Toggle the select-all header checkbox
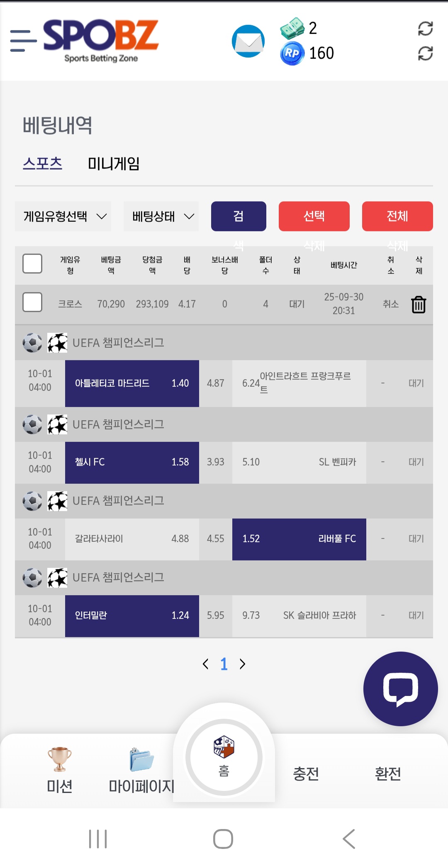 (32, 264)
